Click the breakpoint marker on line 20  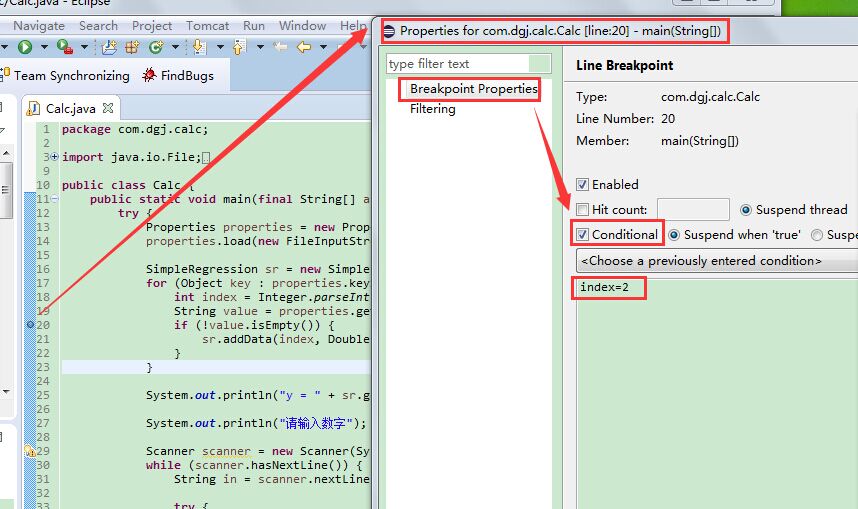(30, 325)
